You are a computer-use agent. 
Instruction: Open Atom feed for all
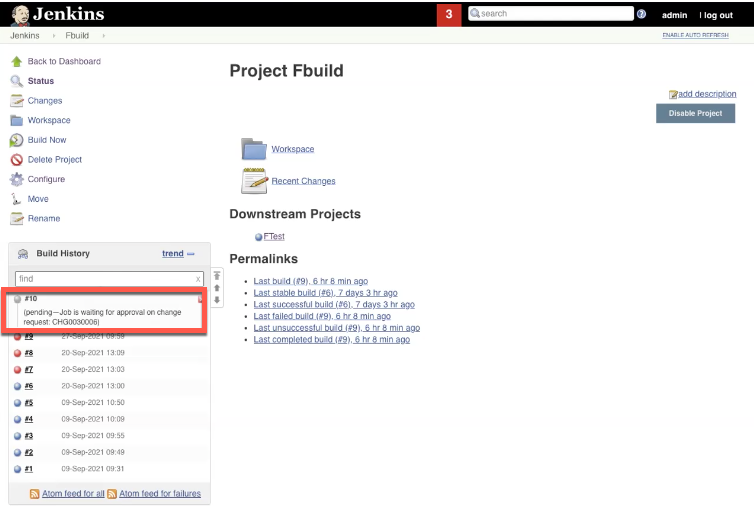click(x=73, y=494)
